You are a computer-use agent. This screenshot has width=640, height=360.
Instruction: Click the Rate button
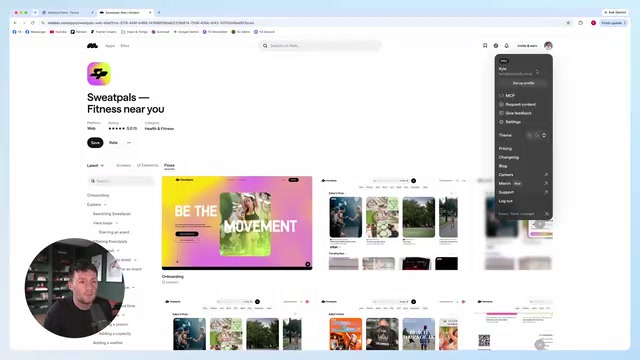point(113,142)
